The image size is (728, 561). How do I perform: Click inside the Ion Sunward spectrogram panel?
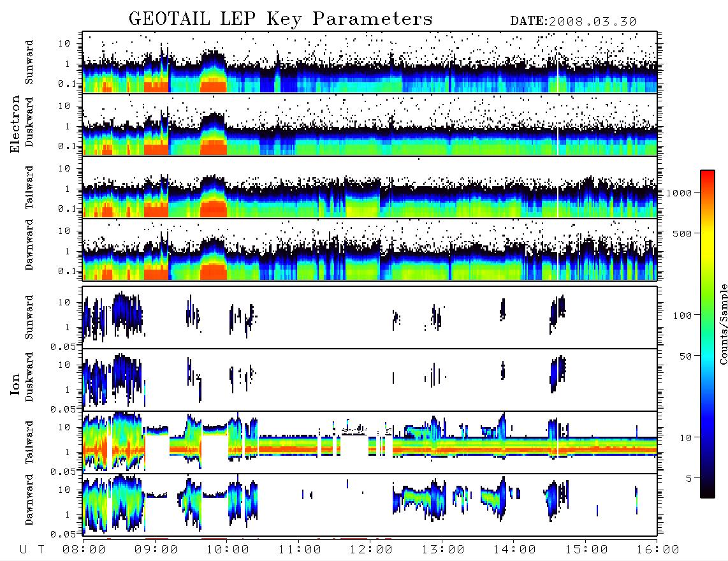click(x=370, y=317)
